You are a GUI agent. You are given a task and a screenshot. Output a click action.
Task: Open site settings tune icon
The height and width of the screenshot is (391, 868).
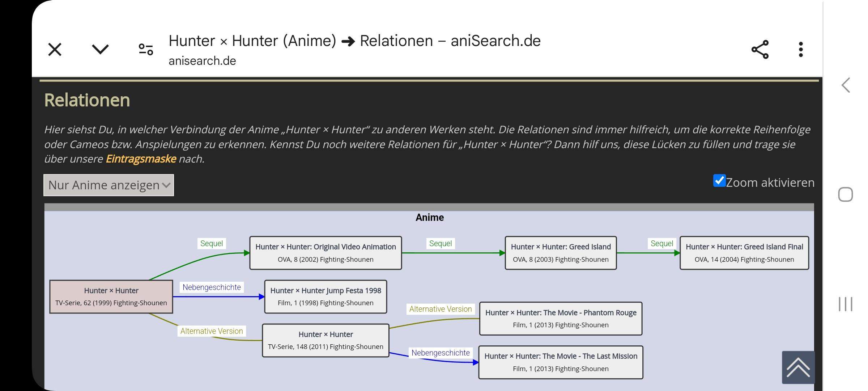(x=146, y=50)
